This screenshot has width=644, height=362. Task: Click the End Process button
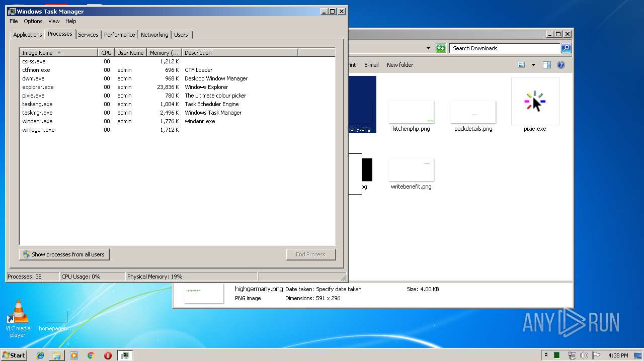pos(310,254)
